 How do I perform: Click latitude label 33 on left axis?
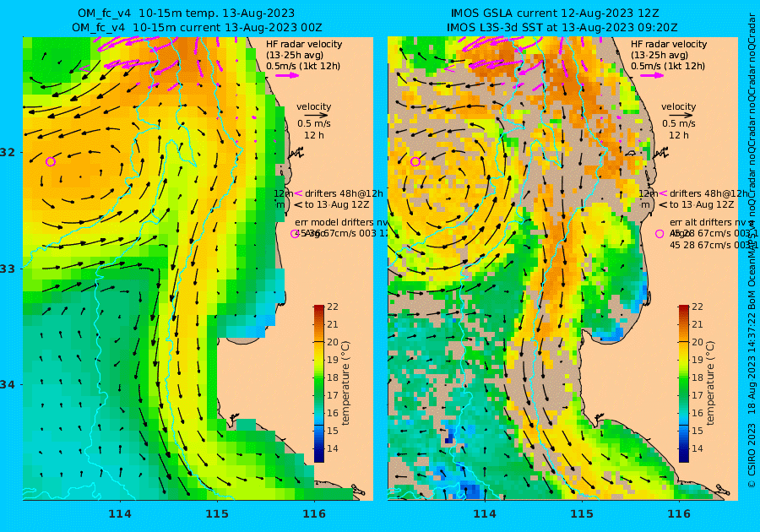(8, 269)
